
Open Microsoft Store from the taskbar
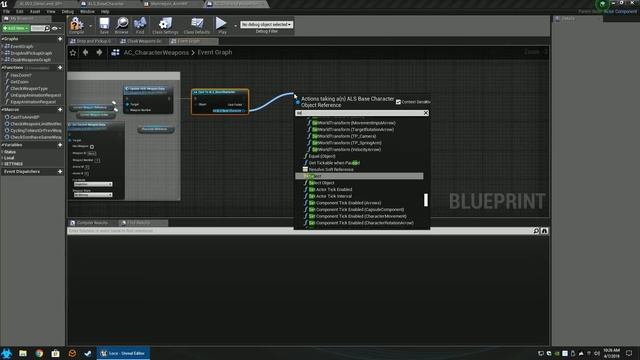(56, 353)
